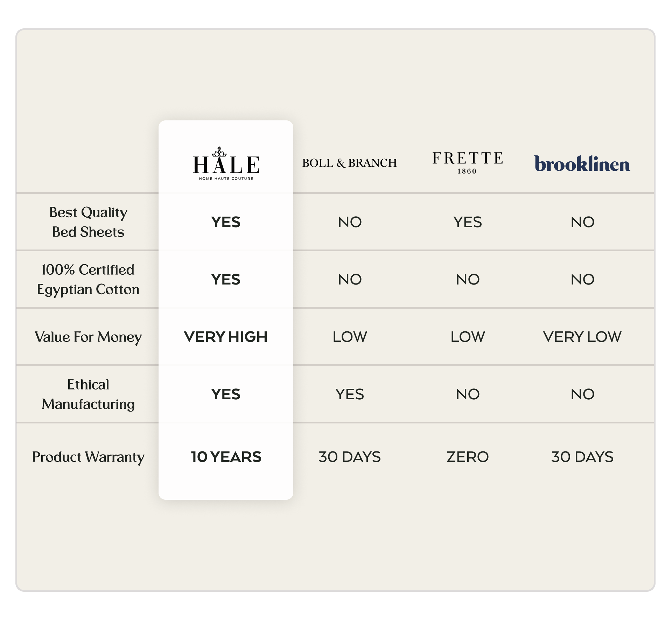The height and width of the screenshot is (618, 672).
Task: Click Brooklinen's 30 DAYS warranty cell
Action: pyautogui.click(x=582, y=457)
